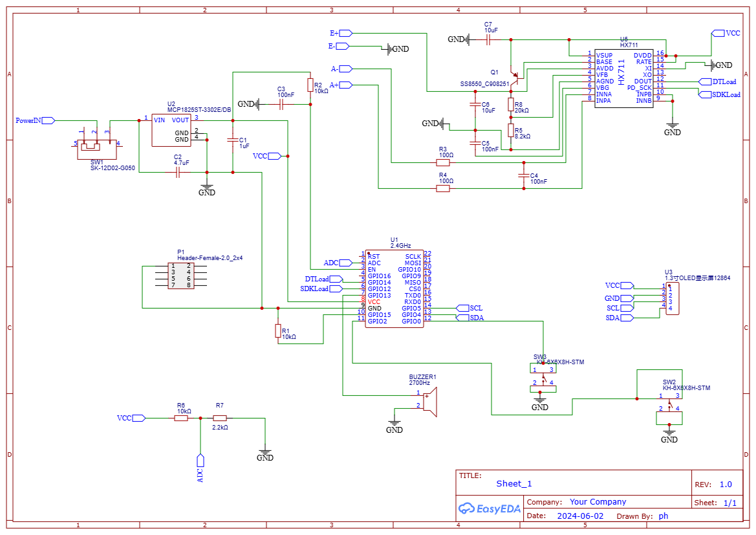
Task: Select the DTLoad port beside HX711
Action: point(717,82)
